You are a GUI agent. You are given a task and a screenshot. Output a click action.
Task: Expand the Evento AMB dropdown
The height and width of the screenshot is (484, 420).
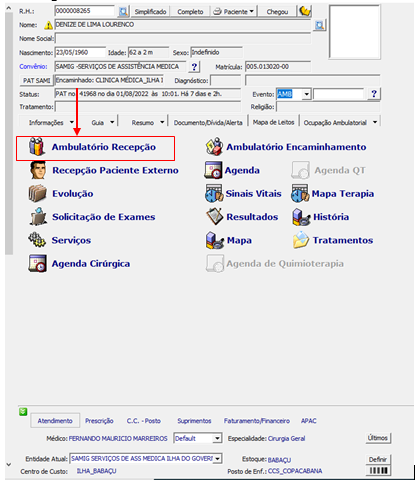point(306,94)
